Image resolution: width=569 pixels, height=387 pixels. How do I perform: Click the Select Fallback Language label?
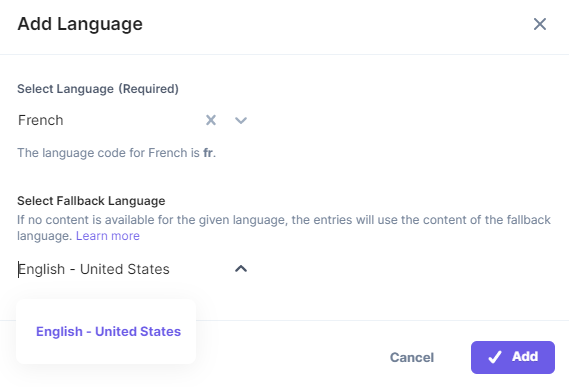[91, 201]
